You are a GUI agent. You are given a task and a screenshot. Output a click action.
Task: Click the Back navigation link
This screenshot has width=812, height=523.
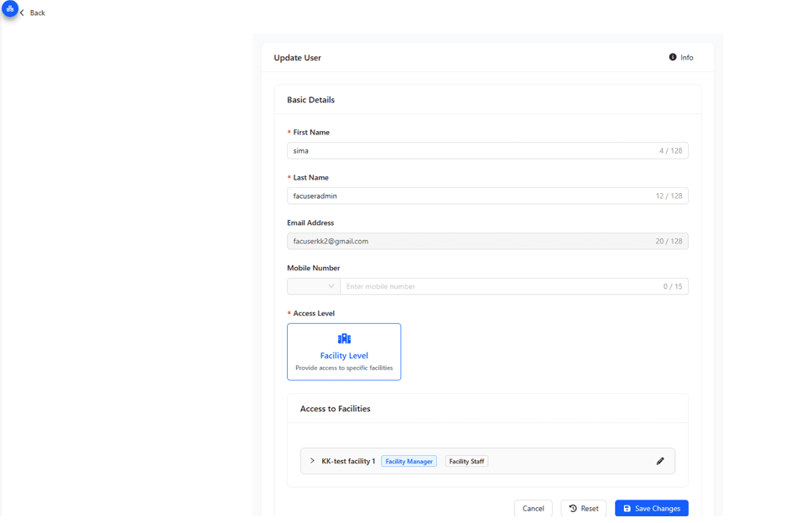pos(35,13)
